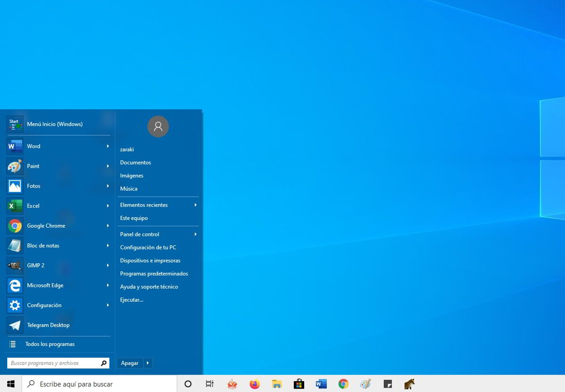Select Documentos in the right pane

pos(136,162)
